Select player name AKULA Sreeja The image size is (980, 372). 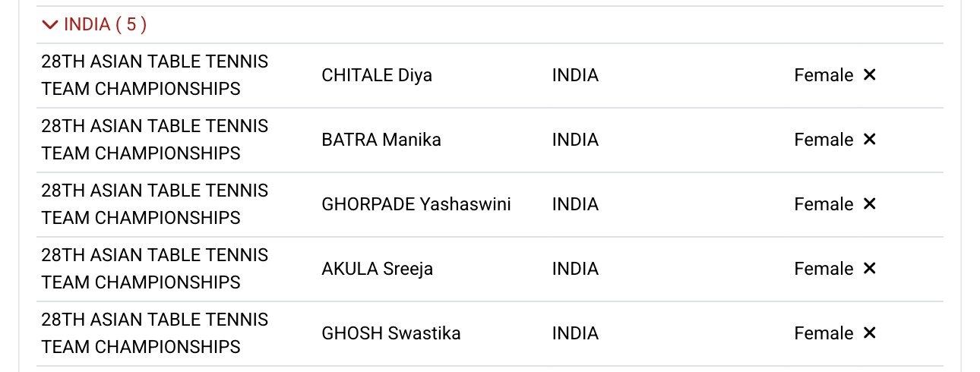click(x=378, y=269)
